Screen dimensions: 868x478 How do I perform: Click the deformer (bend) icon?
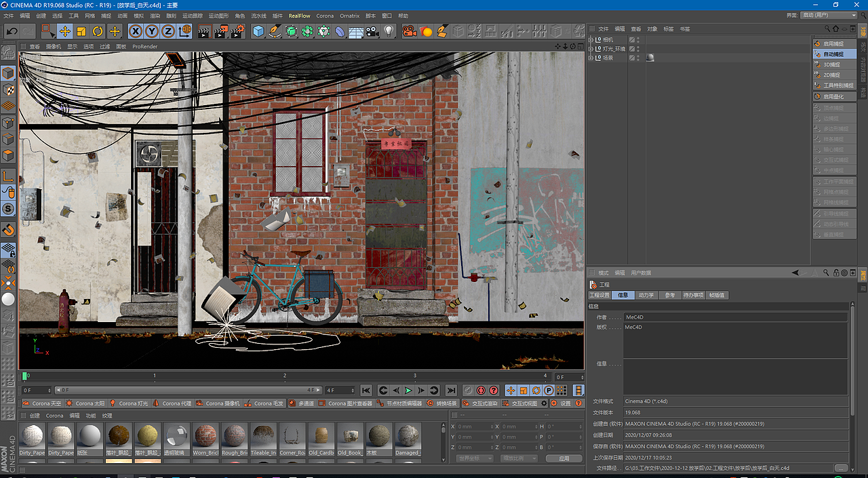[340, 31]
